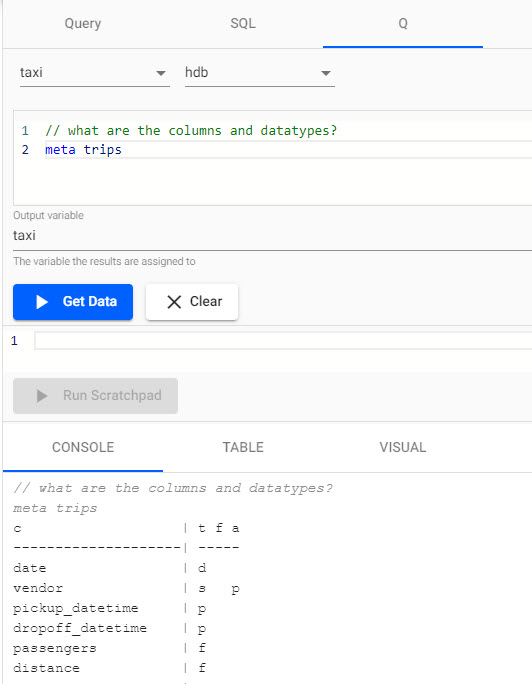
Task: Click the 'dropoff_datetime' console row
Action: tap(110, 629)
